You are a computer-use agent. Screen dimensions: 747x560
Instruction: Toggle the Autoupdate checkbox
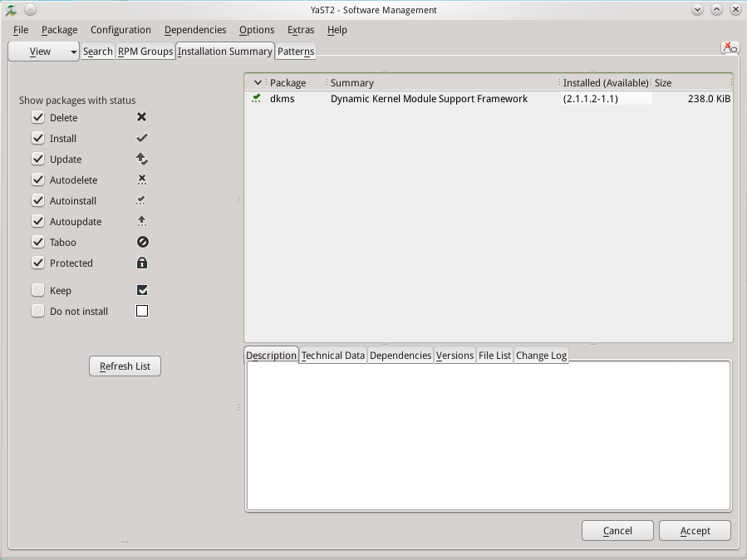37,221
